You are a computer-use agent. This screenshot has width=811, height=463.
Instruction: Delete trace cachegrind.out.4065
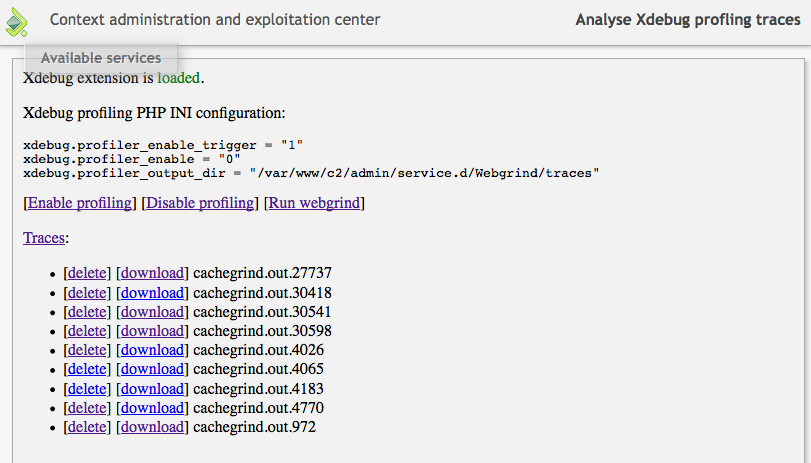click(87, 369)
